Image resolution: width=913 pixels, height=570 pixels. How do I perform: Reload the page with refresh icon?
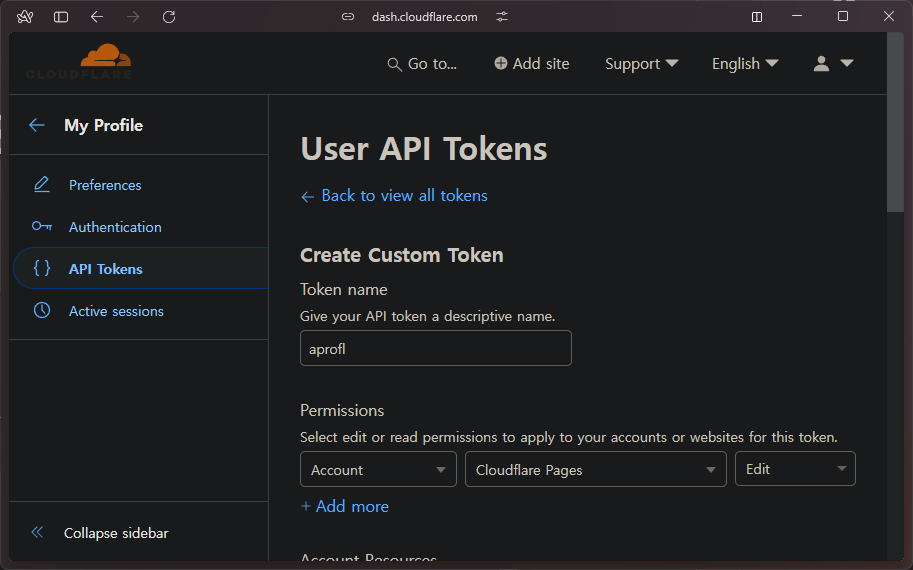169,17
